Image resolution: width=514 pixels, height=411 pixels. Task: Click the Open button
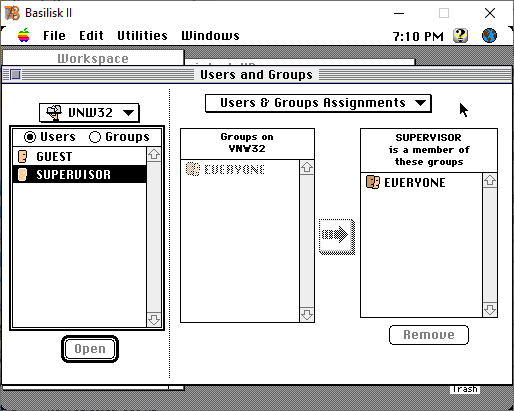point(90,349)
